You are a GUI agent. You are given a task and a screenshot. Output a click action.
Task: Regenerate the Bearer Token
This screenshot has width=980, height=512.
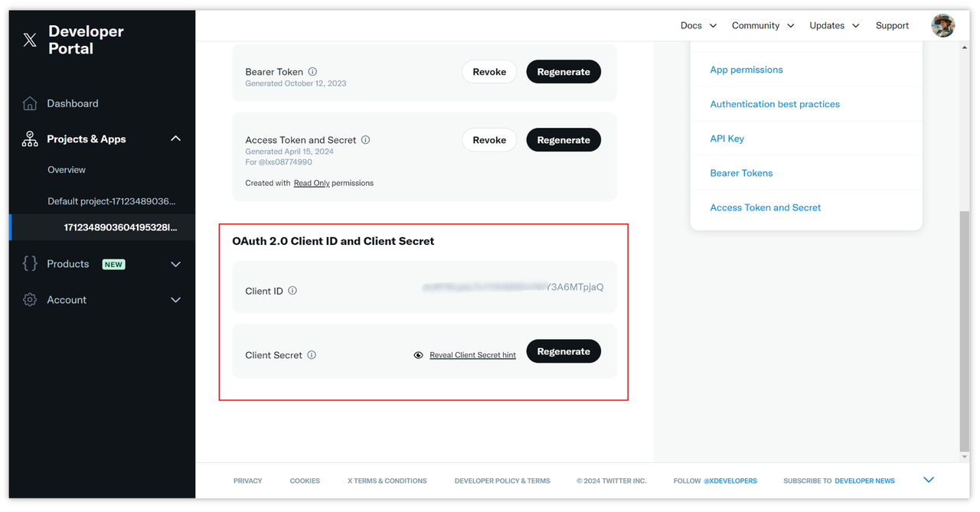click(x=563, y=72)
